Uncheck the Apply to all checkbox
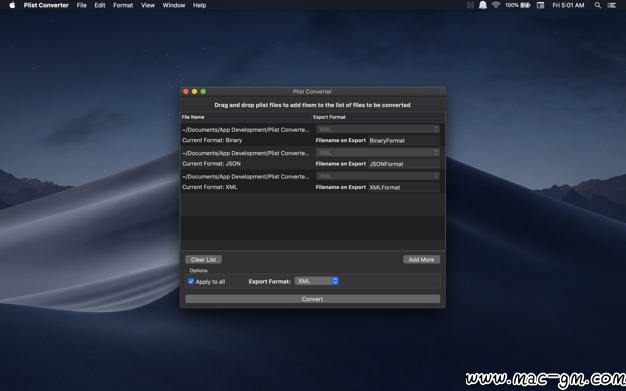This screenshot has height=391, width=626. (x=191, y=281)
